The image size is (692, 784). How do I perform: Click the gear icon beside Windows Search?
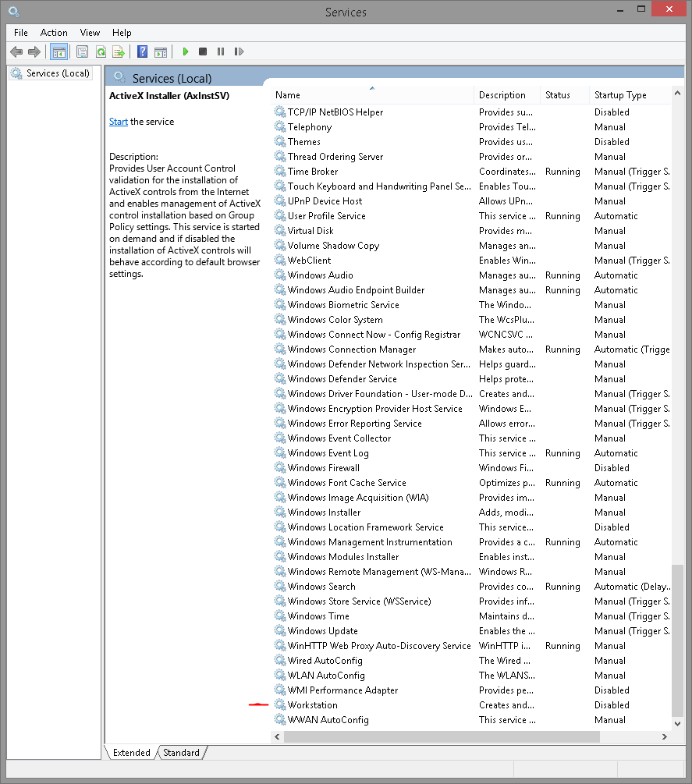[x=280, y=586]
